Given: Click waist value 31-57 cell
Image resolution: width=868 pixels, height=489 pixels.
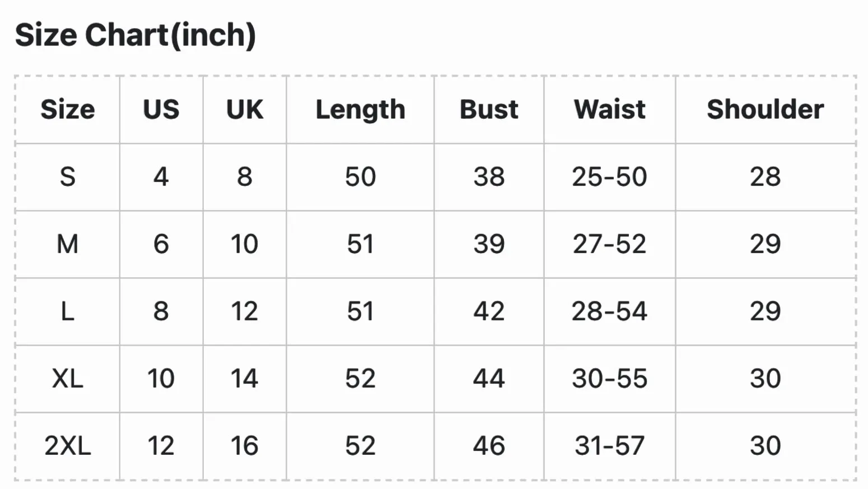Looking at the screenshot, I should tap(610, 446).
